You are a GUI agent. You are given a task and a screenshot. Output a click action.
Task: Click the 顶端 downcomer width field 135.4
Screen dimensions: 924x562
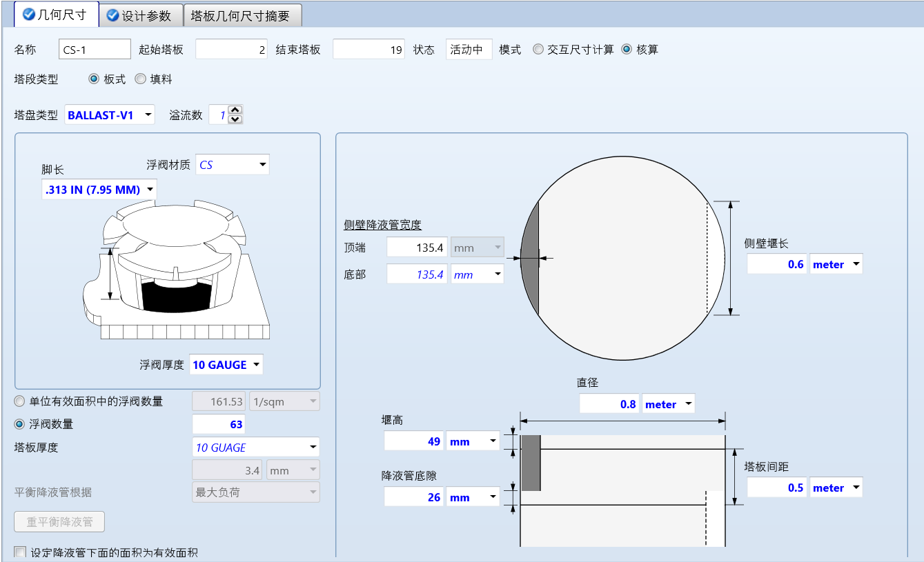[417, 247]
